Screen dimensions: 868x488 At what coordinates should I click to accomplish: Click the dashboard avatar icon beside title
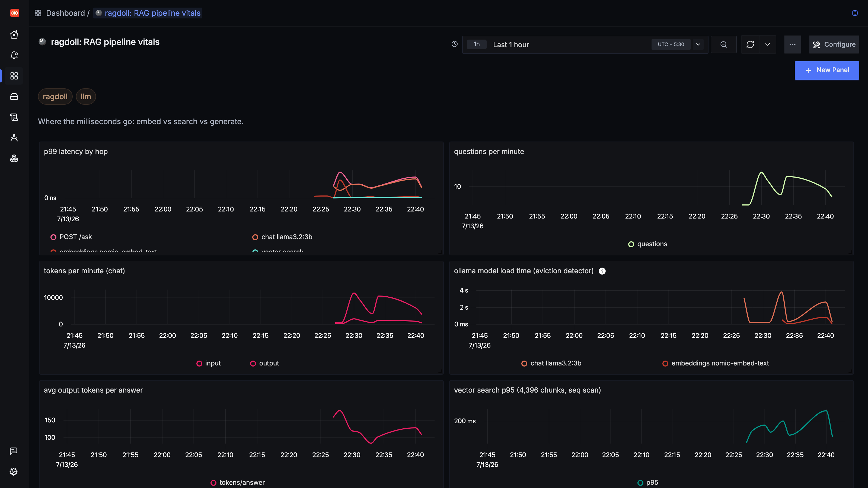point(42,42)
